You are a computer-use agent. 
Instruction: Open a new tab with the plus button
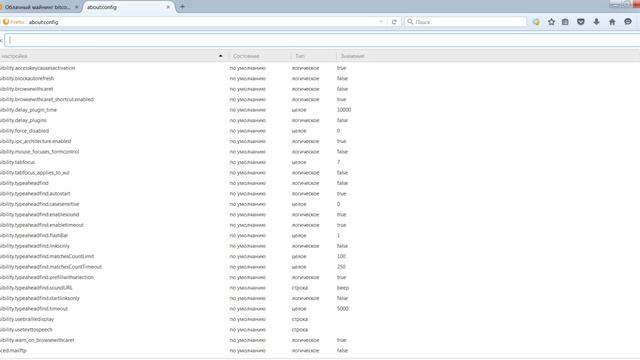(x=182, y=7)
